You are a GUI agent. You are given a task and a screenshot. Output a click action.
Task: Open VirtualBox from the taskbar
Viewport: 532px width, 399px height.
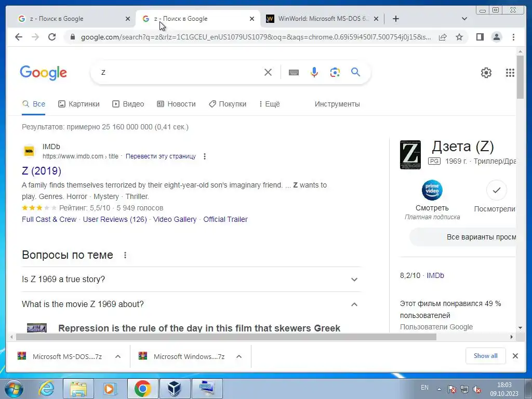click(x=175, y=389)
